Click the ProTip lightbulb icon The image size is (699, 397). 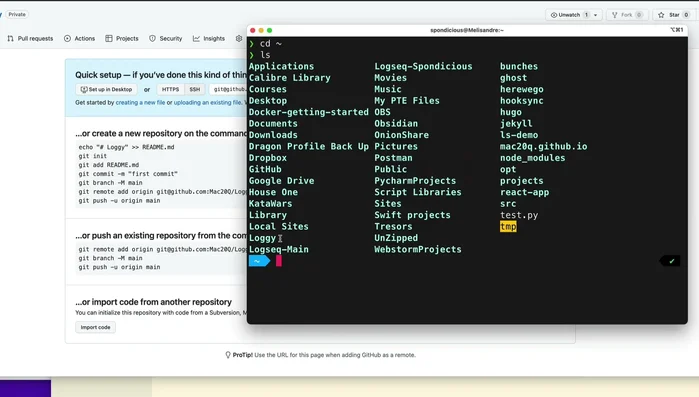pyautogui.click(x=228, y=355)
